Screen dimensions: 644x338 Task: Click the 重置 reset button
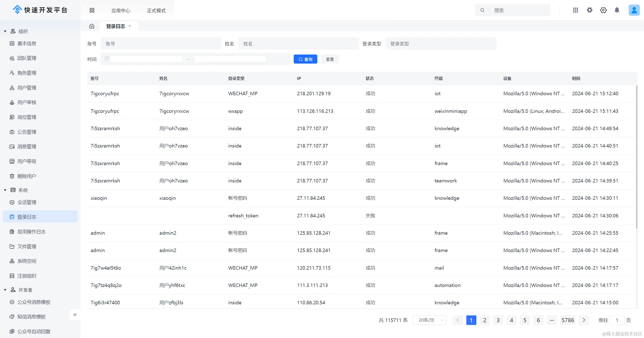point(330,59)
